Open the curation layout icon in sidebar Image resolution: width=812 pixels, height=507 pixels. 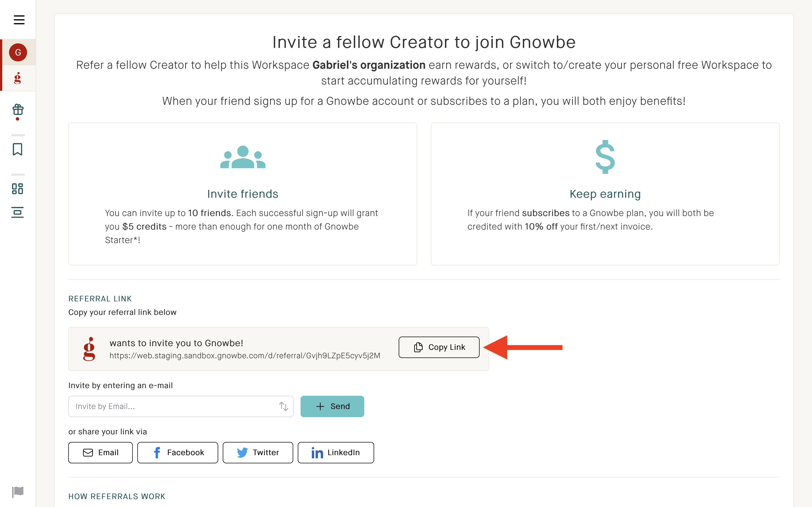coord(17,212)
